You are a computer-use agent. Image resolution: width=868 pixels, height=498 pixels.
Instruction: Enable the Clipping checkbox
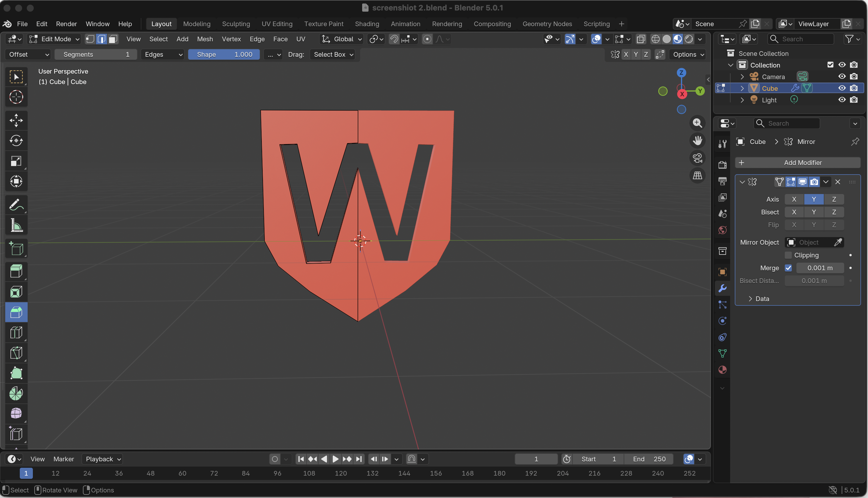[788, 255]
